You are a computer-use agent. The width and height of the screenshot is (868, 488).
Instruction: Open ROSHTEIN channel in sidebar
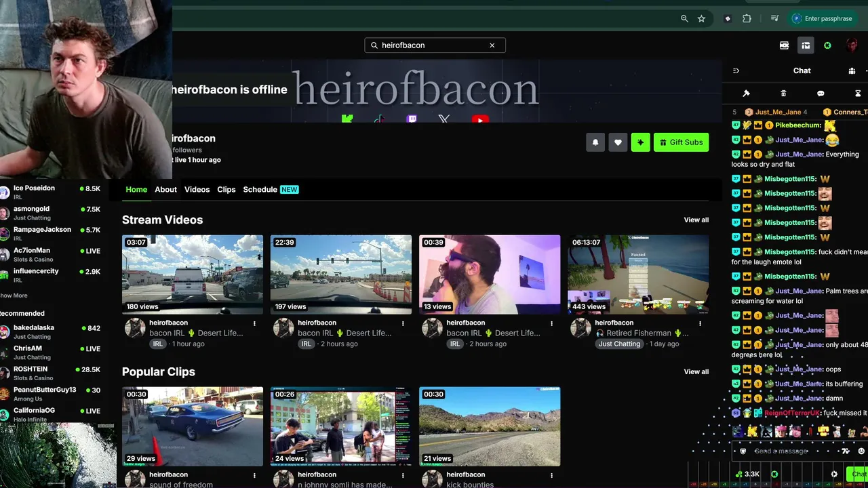[51, 373]
